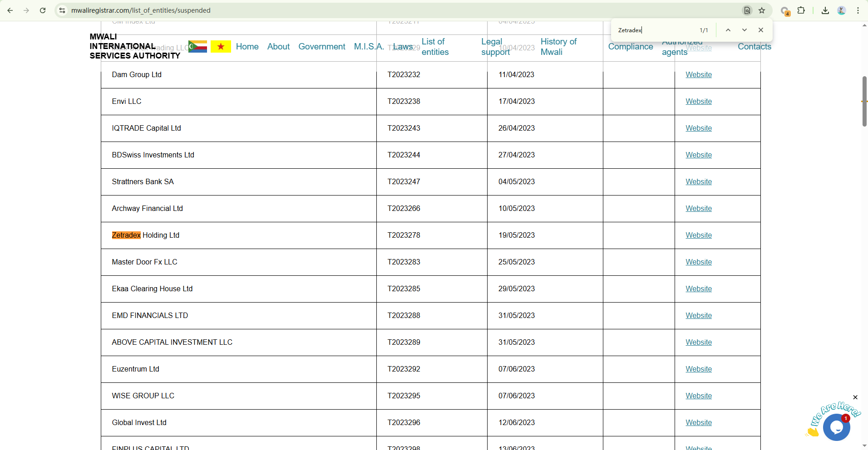
Task: Click the Comoros flag icon
Action: tap(197, 47)
